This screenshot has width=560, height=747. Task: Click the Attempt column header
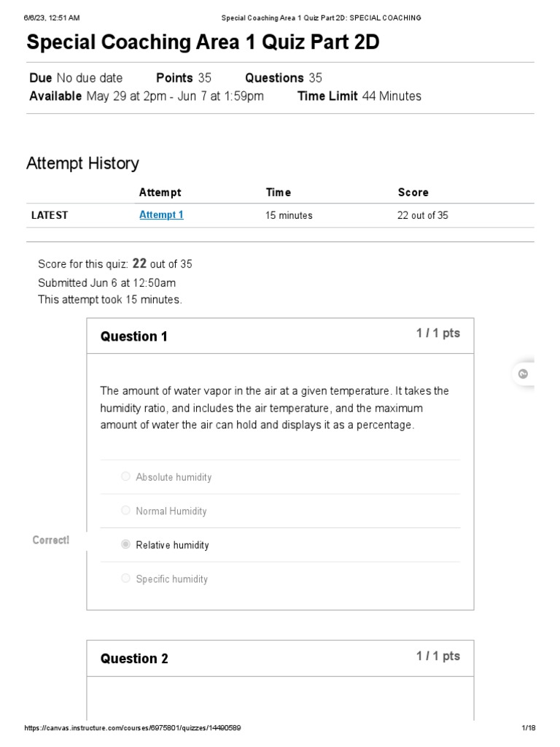pyautogui.click(x=160, y=193)
